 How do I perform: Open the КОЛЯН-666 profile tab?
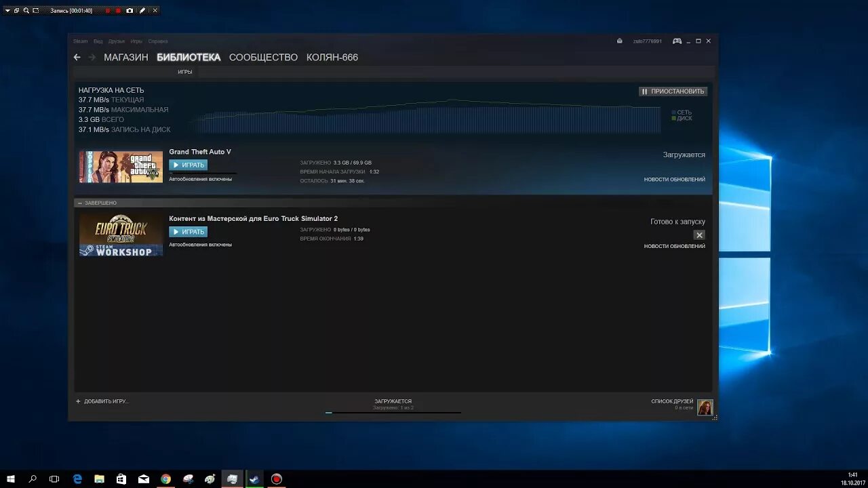(x=332, y=58)
